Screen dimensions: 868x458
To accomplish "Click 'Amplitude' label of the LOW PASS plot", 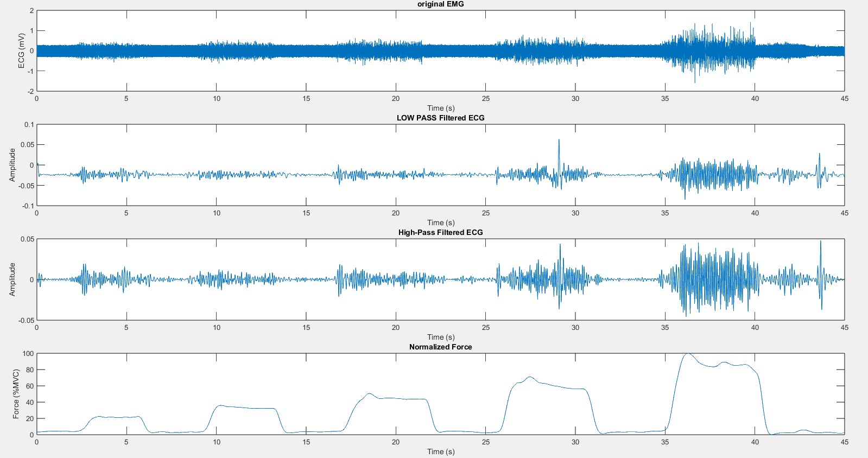I will (x=12, y=165).
